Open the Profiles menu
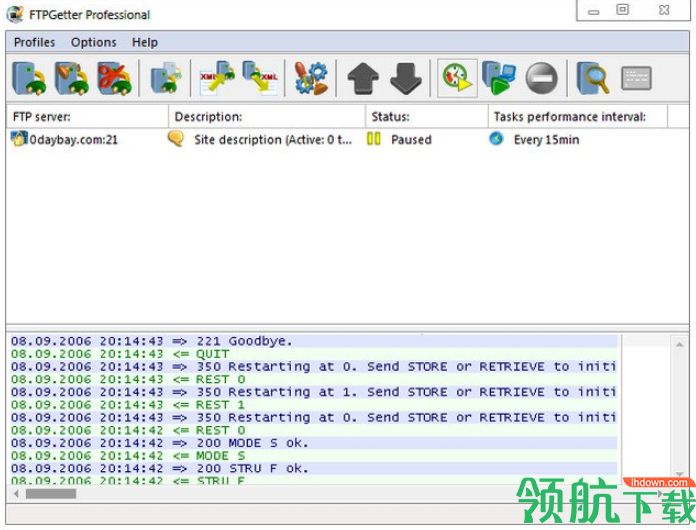Image resolution: width=696 pixels, height=530 pixels. pos(35,42)
